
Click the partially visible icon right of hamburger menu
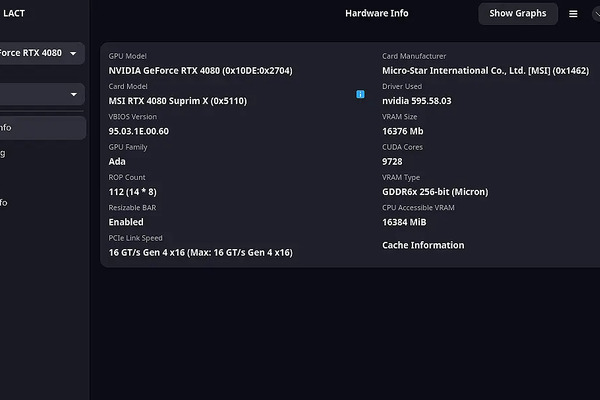[596, 14]
